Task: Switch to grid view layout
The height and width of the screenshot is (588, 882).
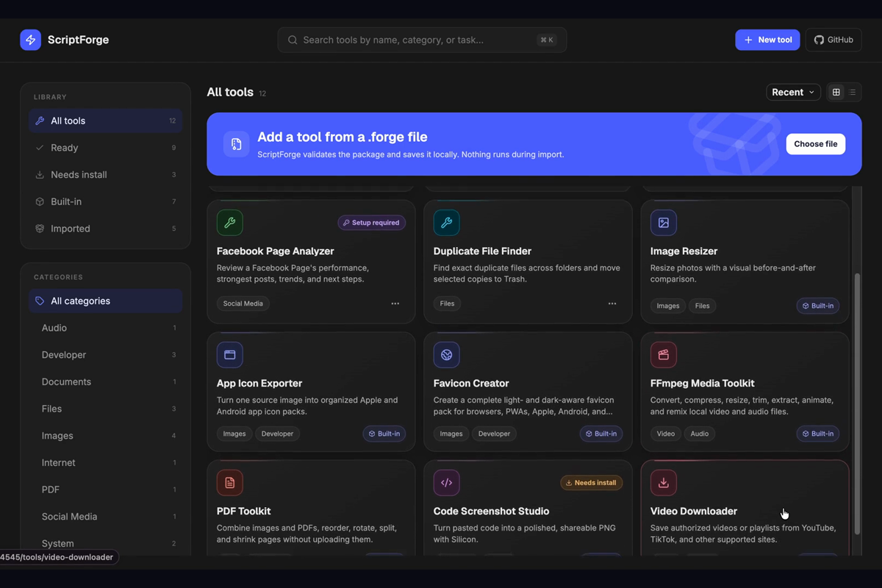Action: coord(836,93)
